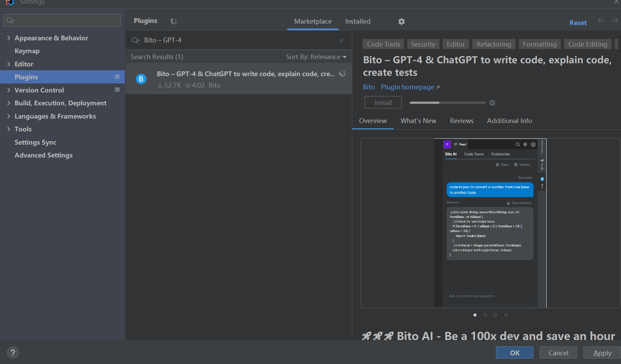Select Settings Sync in settings tree
Viewport: 621px width, 364px height.
35,142
